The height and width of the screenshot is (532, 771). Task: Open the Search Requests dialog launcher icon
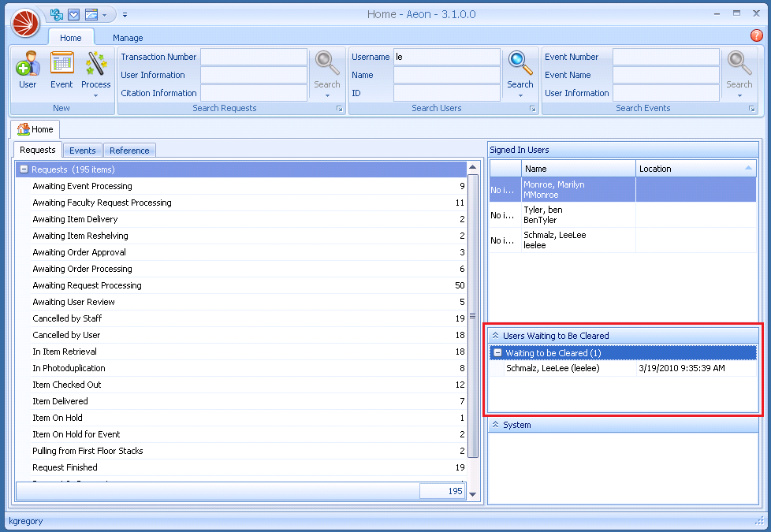[340, 109]
